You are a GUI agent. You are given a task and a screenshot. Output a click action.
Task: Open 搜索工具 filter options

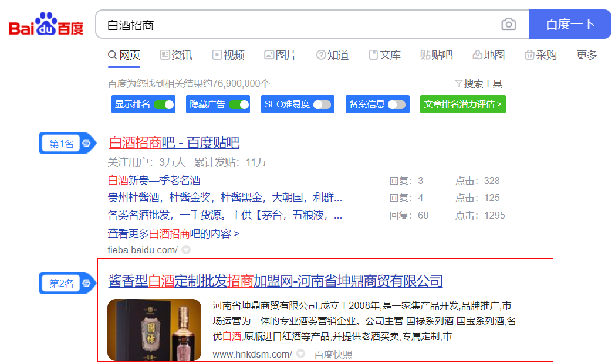(x=478, y=83)
